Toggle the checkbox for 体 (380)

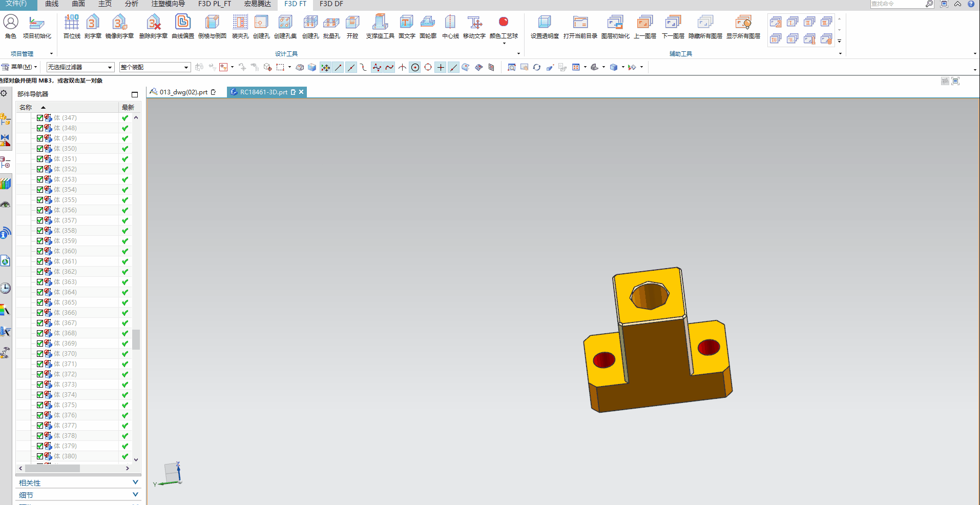point(40,456)
